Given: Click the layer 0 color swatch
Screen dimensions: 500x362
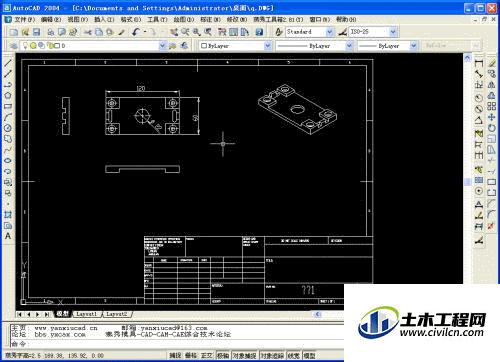Looking at the screenshot, I should coord(57,46).
